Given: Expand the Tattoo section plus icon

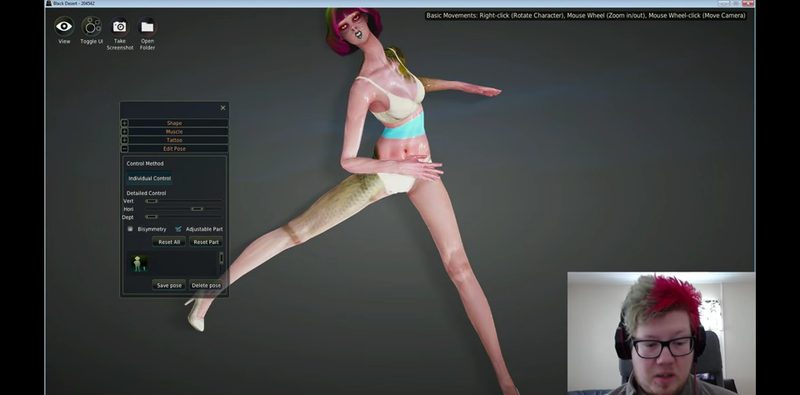Looking at the screenshot, I should (x=124, y=140).
